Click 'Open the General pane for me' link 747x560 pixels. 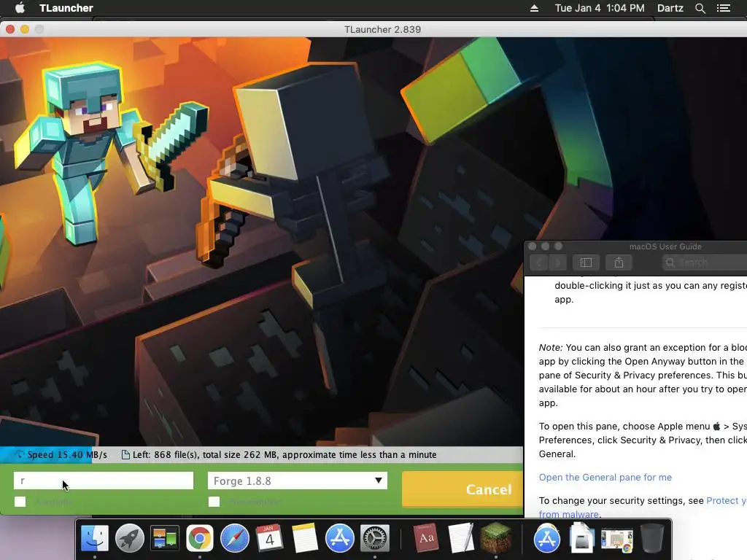pos(605,477)
